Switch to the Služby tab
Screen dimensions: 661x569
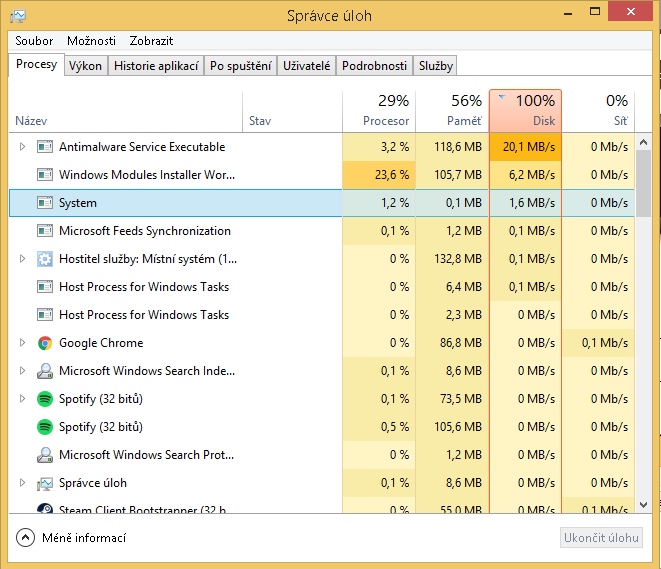[435, 66]
